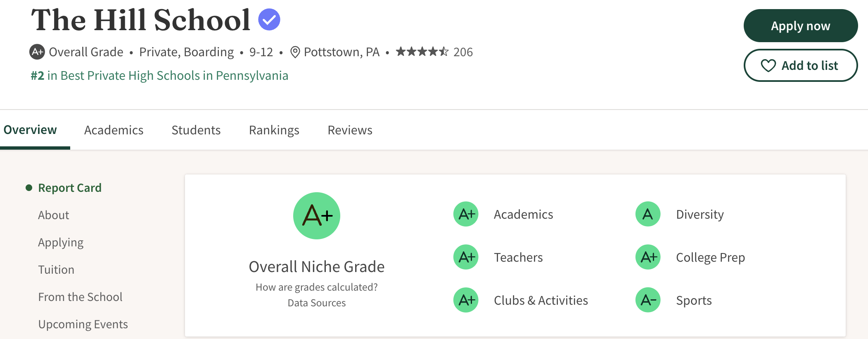Select the Rankings tab
Image resolution: width=868 pixels, height=339 pixels.
click(274, 130)
